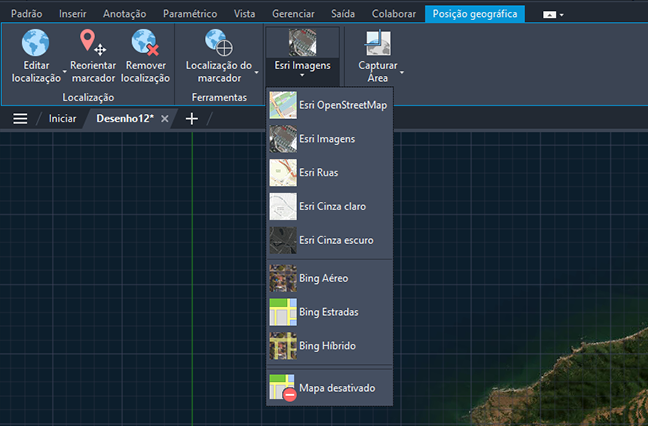Image resolution: width=648 pixels, height=426 pixels.
Task: Open the Saída ribbon tab
Action: 343,14
